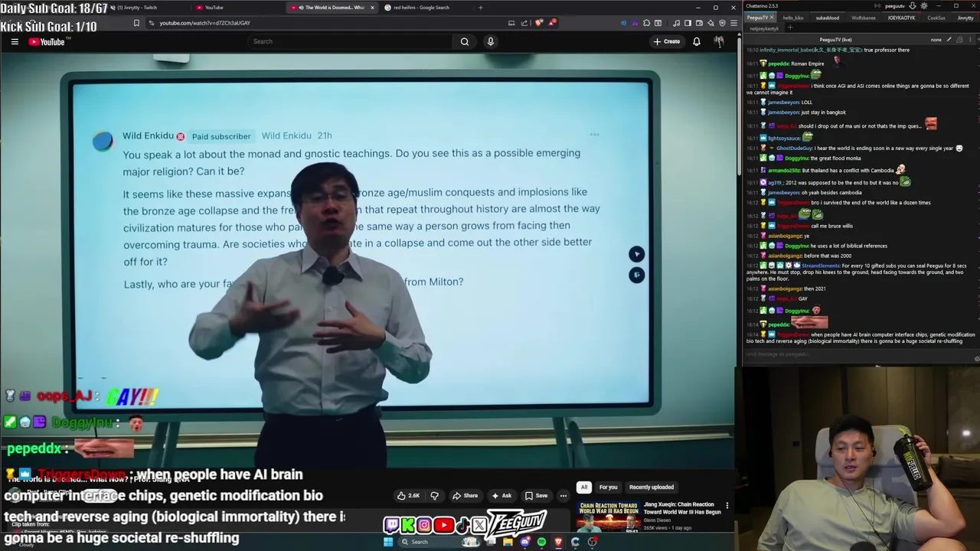Open peeguutv account switcher in Chatterino
980x551 pixels.
click(x=894, y=6)
